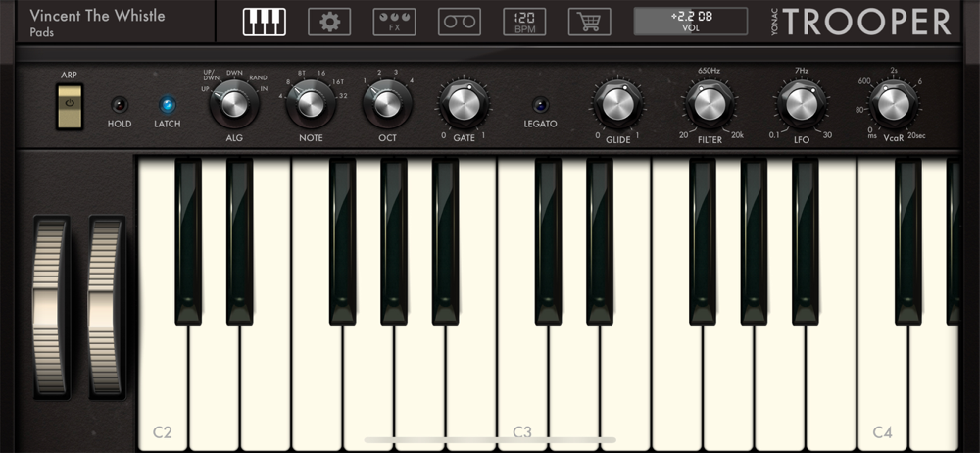
Task: Open the shopping cart store
Action: click(x=589, y=22)
